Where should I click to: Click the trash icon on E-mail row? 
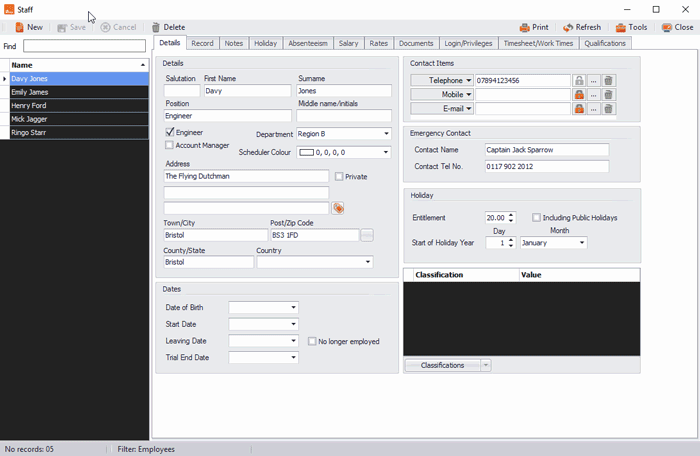608,109
